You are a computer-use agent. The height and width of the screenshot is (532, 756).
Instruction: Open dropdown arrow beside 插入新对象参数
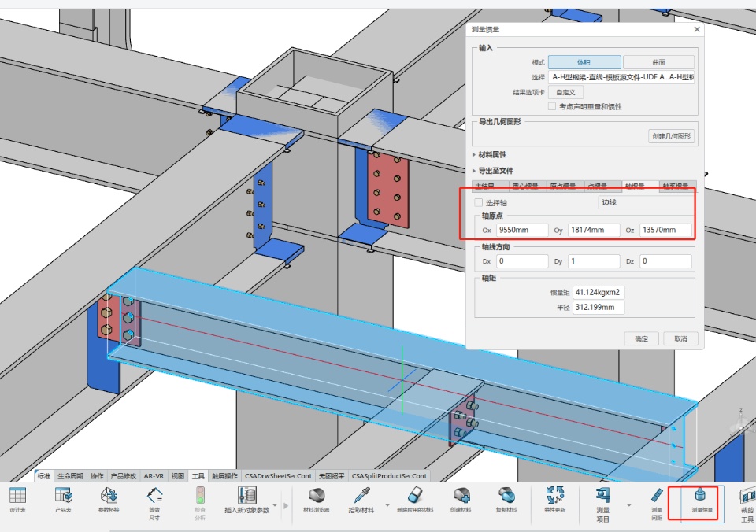click(275, 505)
